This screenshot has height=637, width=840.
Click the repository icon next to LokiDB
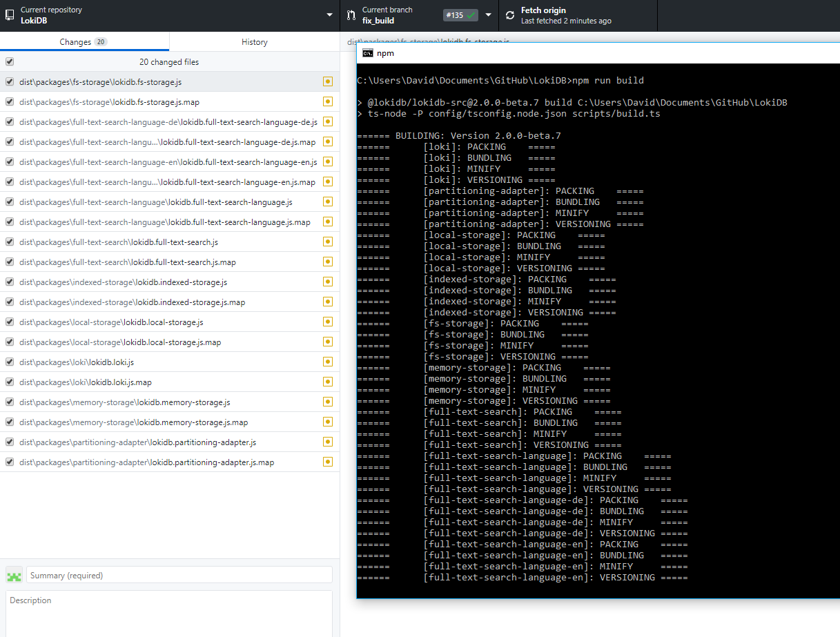point(10,15)
